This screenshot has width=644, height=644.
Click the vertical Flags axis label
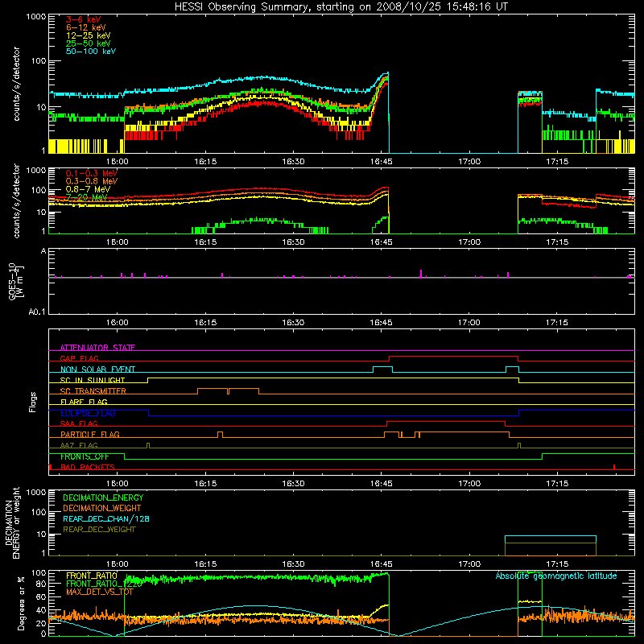33,402
